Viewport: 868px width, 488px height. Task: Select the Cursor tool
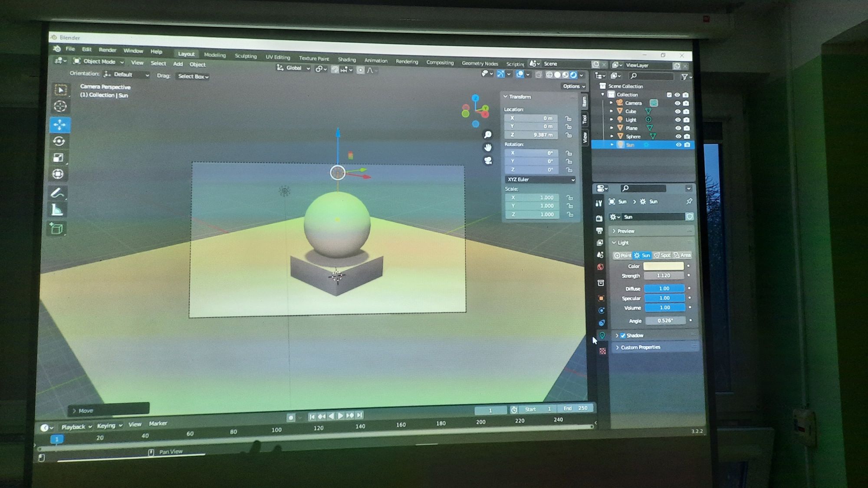coord(60,106)
